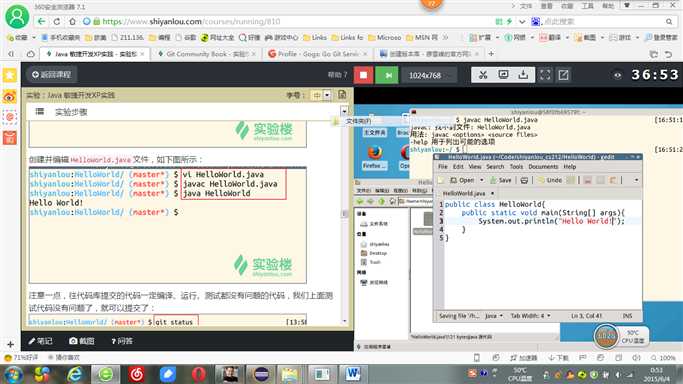This screenshot has width=683, height=384.
Task: Click the screen capture icon next to scissors
Action: tap(503, 75)
